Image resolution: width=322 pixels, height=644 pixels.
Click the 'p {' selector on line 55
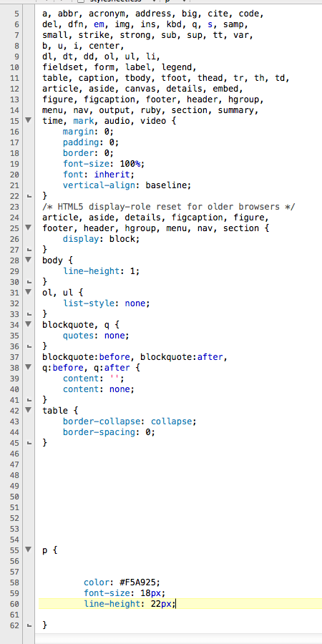pyautogui.click(x=49, y=550)
